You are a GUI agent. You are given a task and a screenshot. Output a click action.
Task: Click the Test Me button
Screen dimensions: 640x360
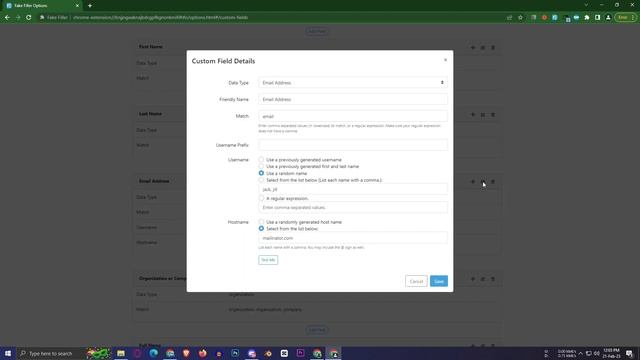pyautogui.click(x=268, y=260)
